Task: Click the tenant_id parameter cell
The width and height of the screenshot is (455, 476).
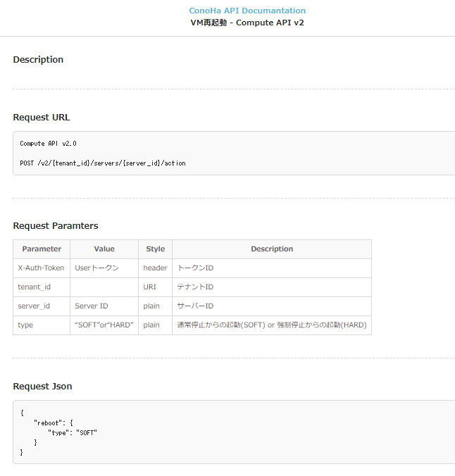Action: click(34, 287)
